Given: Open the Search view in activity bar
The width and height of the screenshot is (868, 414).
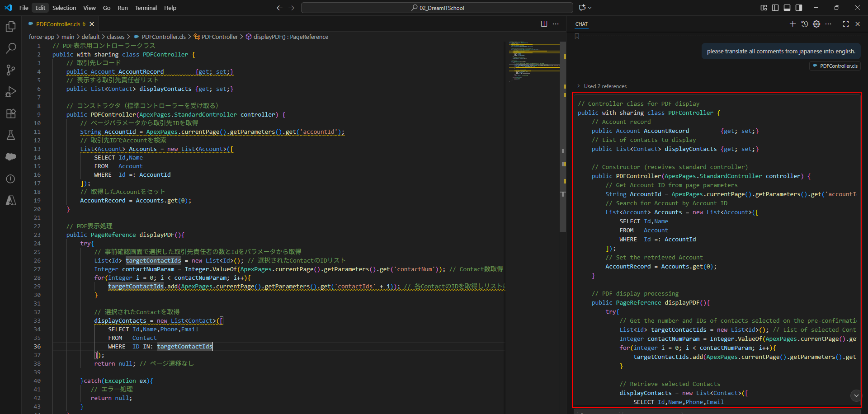Looking at the screenshot, I should 11,48.
